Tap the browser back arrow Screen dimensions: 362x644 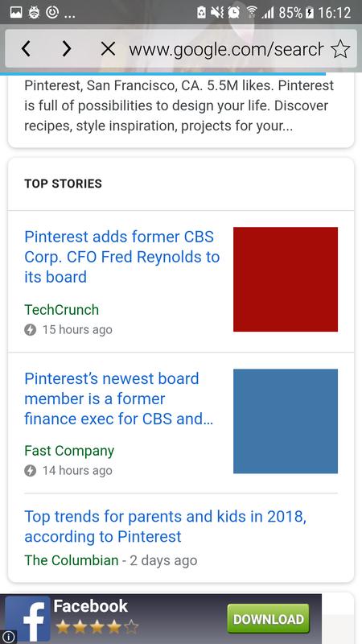26,49
